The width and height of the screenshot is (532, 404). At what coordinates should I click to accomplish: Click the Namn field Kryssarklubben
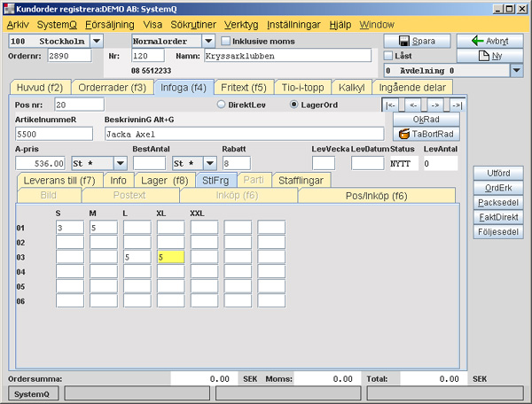click(287, 56)
